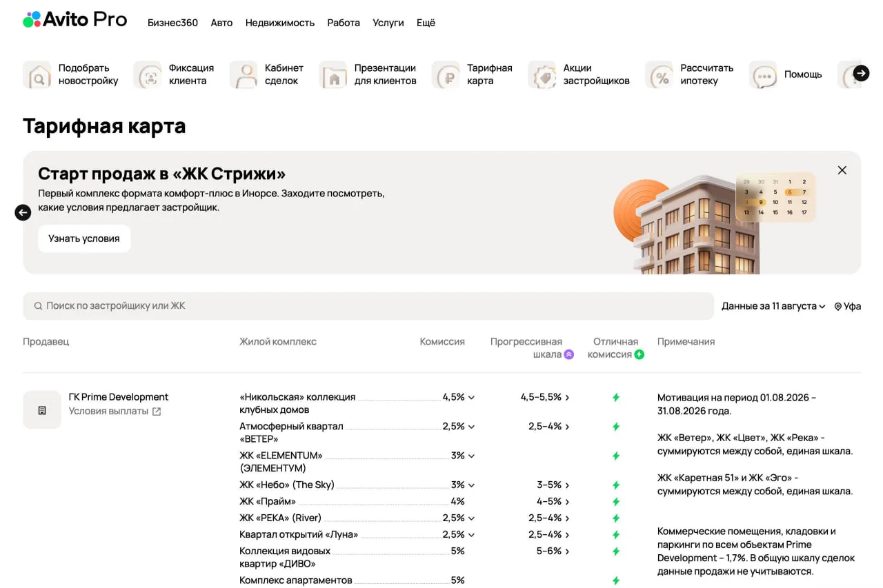Expand the 3% commission for ELEMENTUM
The width and height of the screenshot is (883, 588).
coord(463,455)
